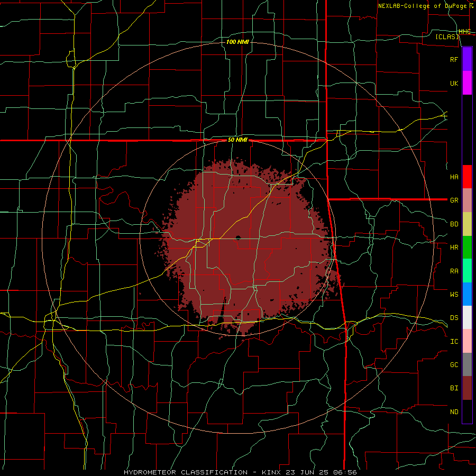
Task: Click the 'GR' legend label
Action: [454, 200]
